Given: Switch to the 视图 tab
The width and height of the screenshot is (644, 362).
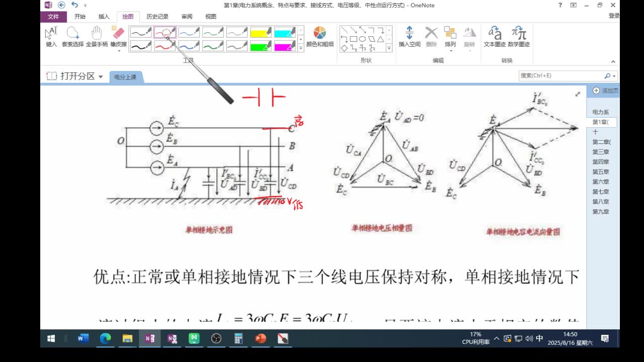Looking at the screenshot, I should tap(211, 17).
